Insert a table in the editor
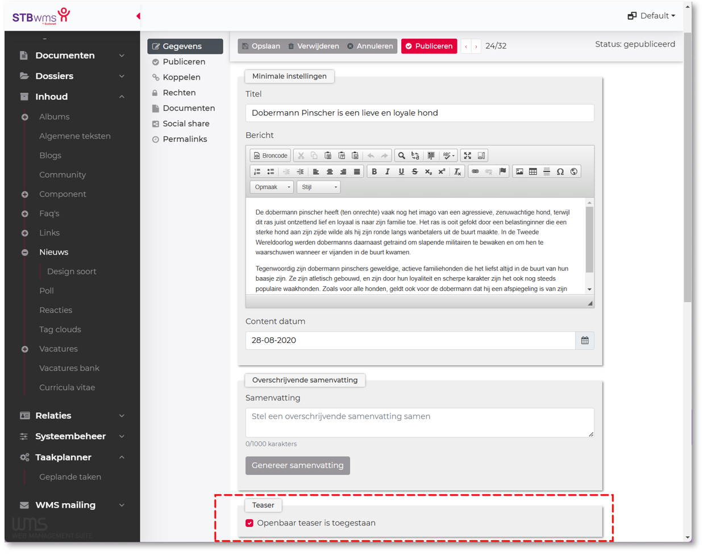The image size is (728, 560). point(533,172)
